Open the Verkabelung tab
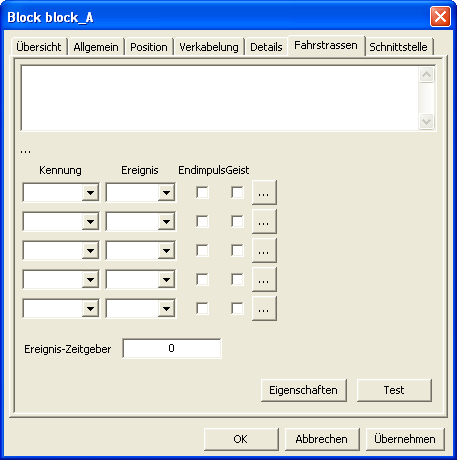This screenshot has height=460, width=457. pos(209,47)
